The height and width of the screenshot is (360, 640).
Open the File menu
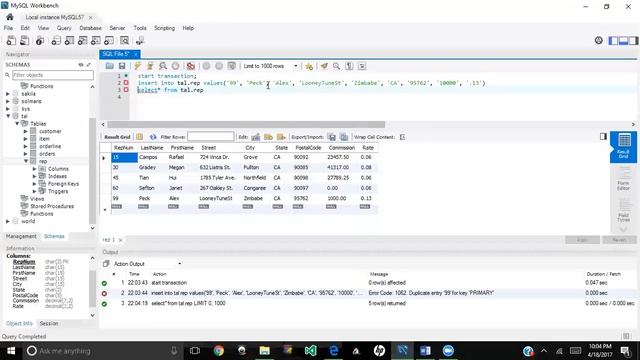[x=8, y=28]
